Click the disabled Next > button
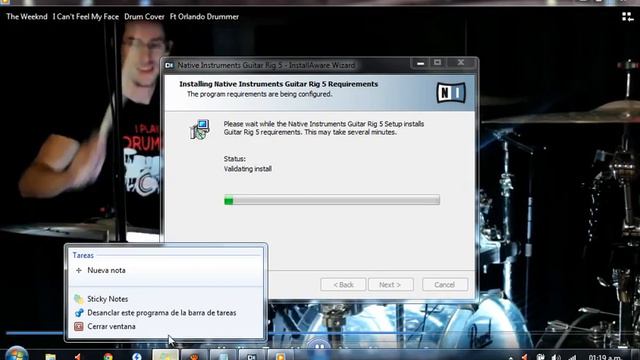This screenshot has width=640, height=360. [391, 284]
